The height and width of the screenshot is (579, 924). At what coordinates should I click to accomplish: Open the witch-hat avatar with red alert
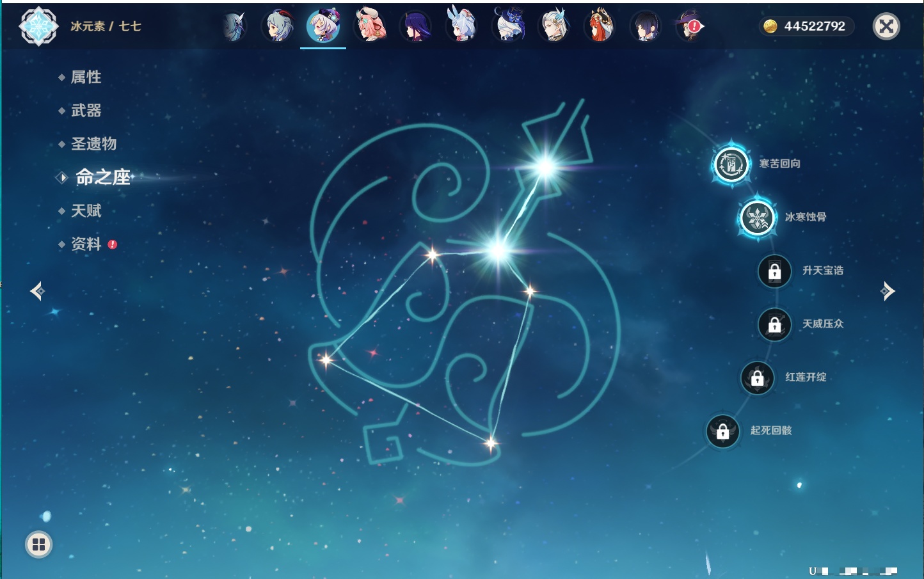pos(690,26)
